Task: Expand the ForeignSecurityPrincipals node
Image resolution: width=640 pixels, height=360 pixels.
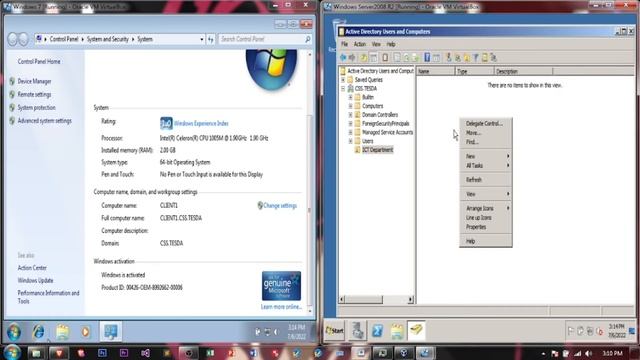Action: (350, 123)
